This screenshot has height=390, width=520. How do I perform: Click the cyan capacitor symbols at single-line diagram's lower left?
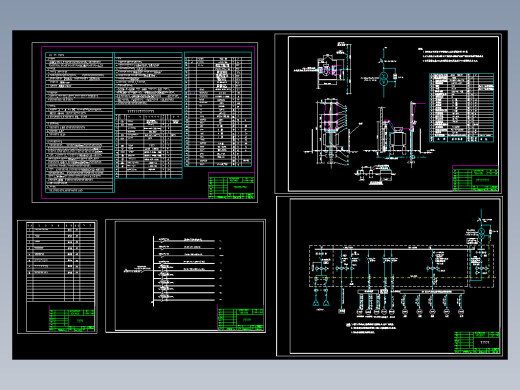point(320,302)
